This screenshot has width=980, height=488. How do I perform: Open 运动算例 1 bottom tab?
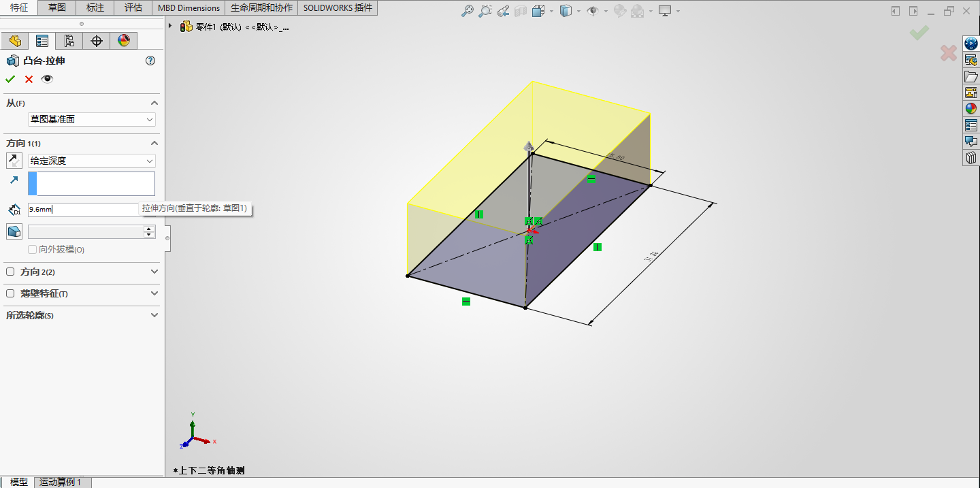(x=62, y=482)
